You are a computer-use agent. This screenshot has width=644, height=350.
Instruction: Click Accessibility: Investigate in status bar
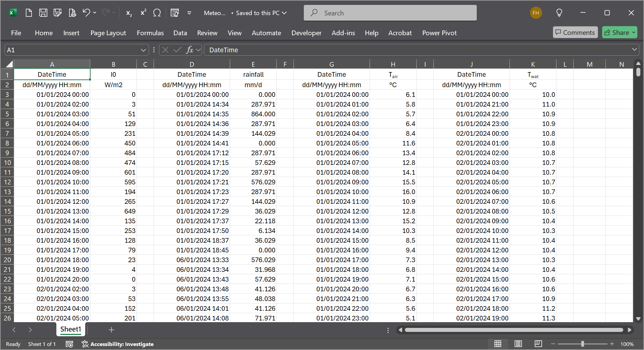coord(118,344)
